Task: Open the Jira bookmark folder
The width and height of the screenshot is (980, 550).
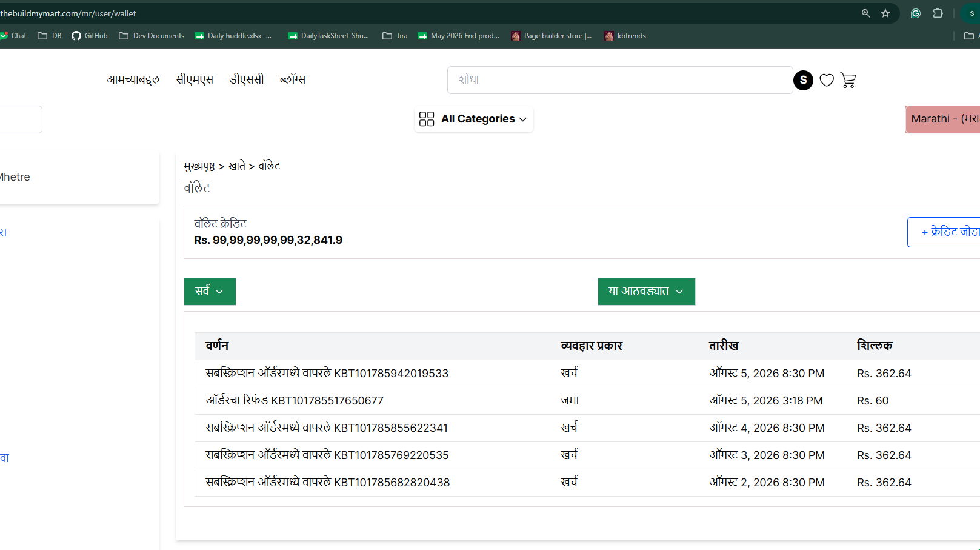Action: pos(395,36)
